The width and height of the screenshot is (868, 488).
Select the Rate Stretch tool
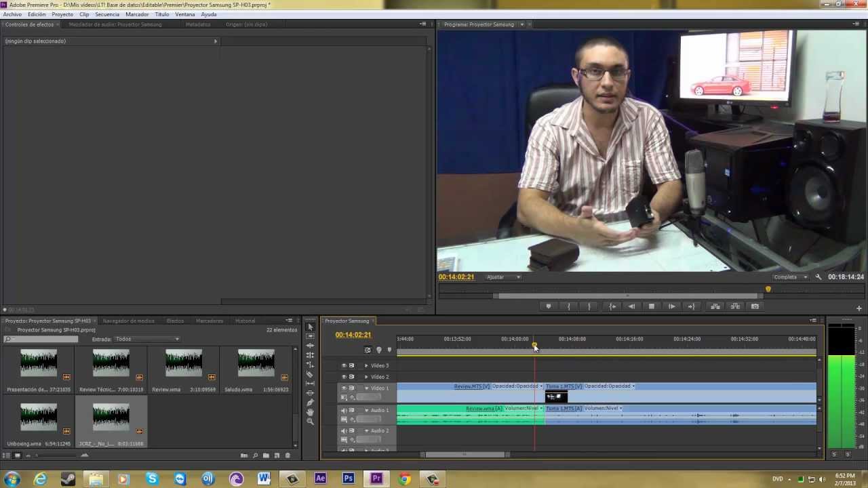tap(310, 365)
